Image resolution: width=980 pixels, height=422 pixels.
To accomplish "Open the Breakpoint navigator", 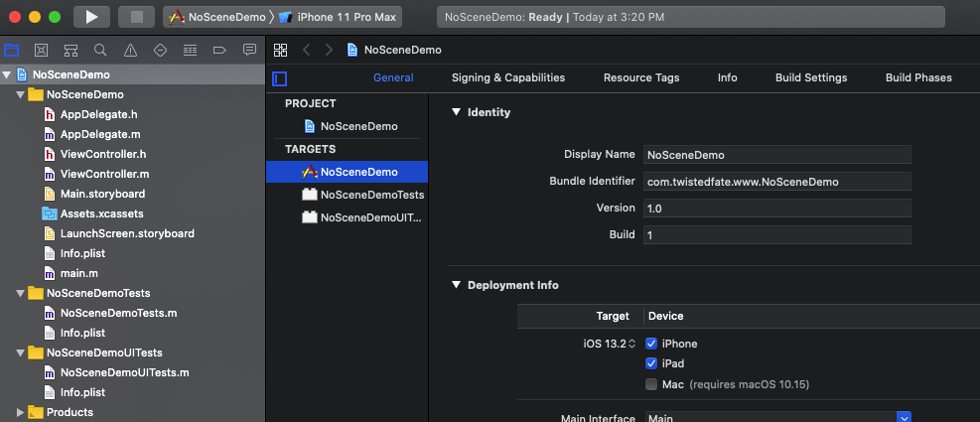I will tap(219, 50).
